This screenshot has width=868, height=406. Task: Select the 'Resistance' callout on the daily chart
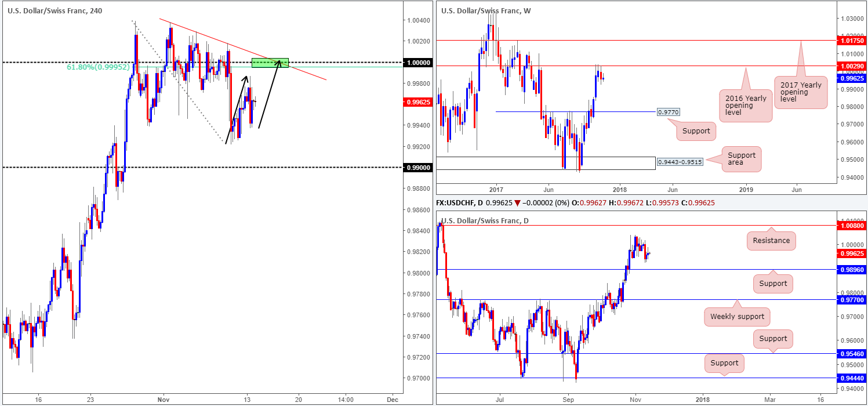771,241
